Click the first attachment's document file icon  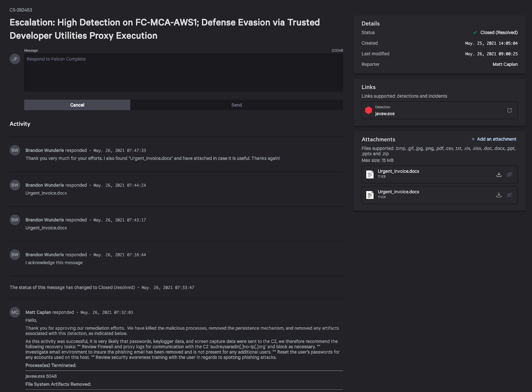tap(370, 174)
